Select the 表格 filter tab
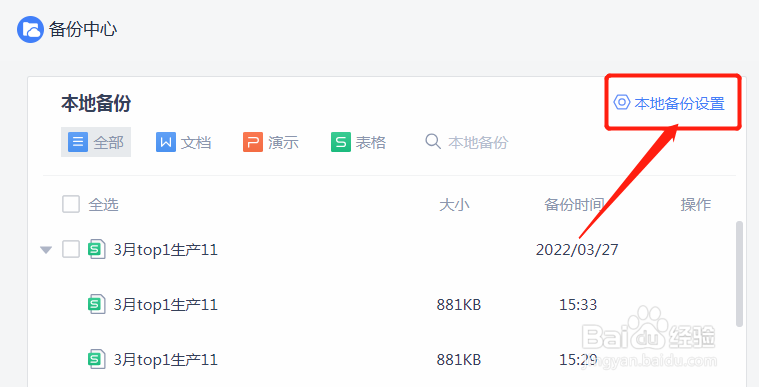The height and width of the screenshot is (387, 759). 358,142
